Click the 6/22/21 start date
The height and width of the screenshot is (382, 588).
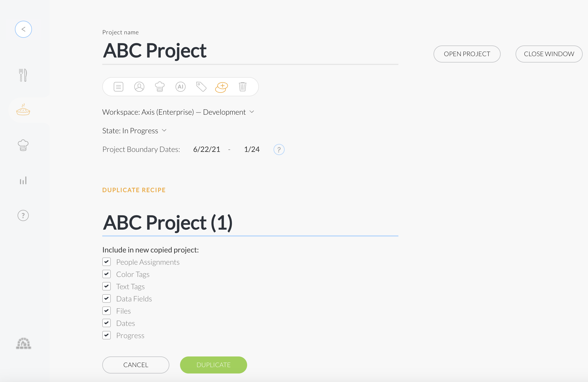pyautogui.click(x=207, y=149)
